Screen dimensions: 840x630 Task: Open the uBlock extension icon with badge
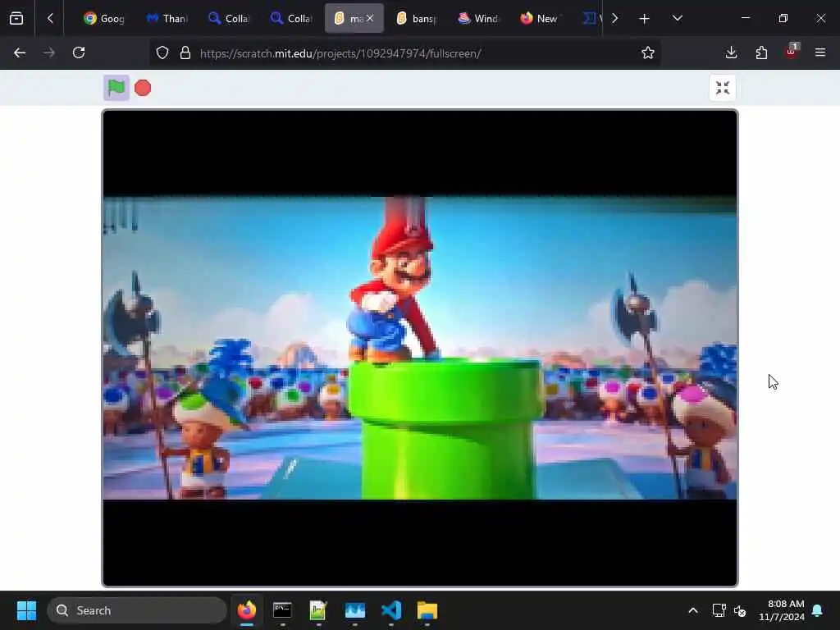[x=792, y=52]
